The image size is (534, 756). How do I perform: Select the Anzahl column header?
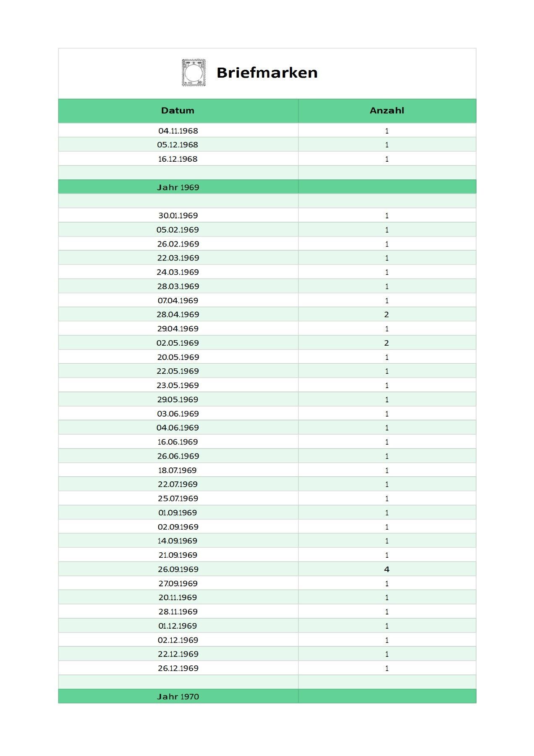pos(387,110)
